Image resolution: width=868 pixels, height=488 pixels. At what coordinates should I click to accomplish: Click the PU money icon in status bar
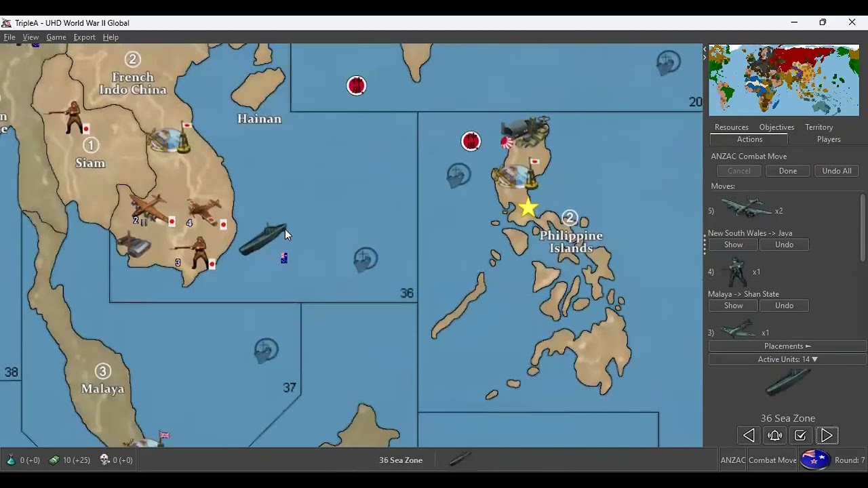coord(54,460)
